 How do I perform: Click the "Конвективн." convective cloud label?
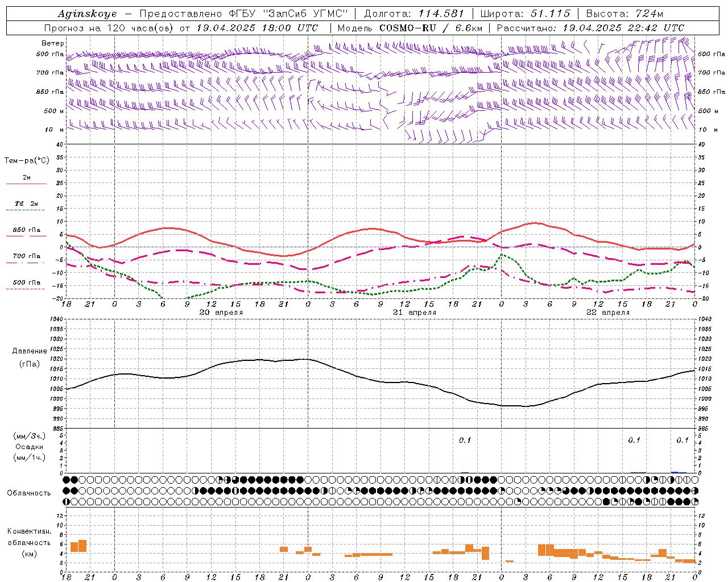29,531
